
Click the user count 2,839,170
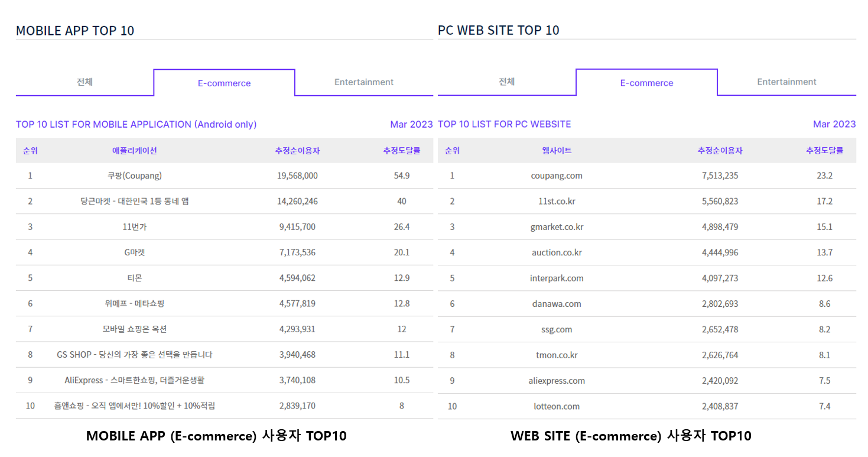[297, 406]
